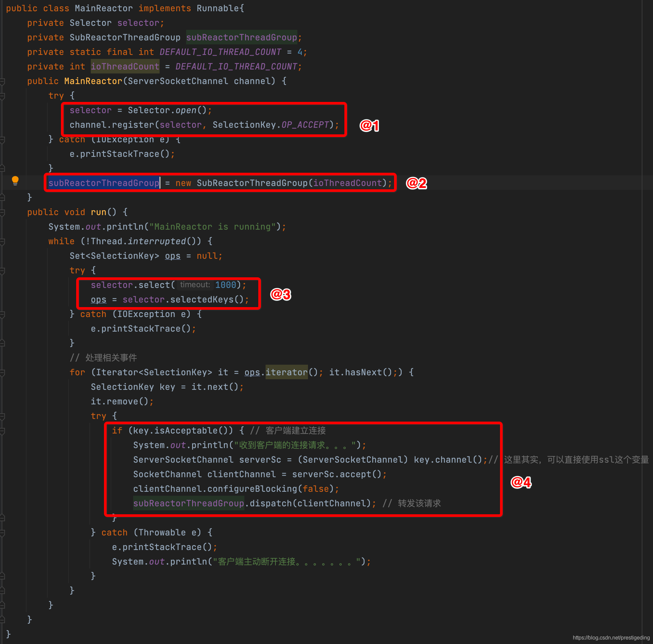Click the Runnable interface name
This screenshot has height=644, width=653.
pos(218,9)
